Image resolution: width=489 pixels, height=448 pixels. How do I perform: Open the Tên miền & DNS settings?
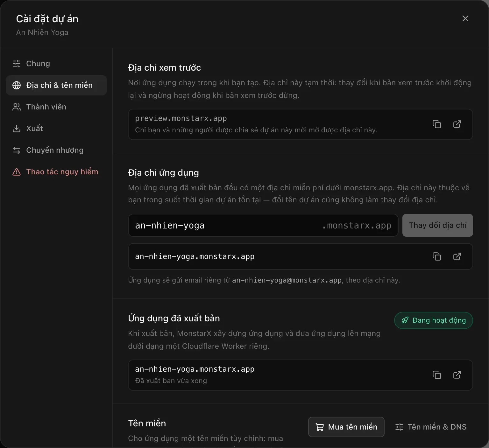pyautogui.click(x=431, y=427)
